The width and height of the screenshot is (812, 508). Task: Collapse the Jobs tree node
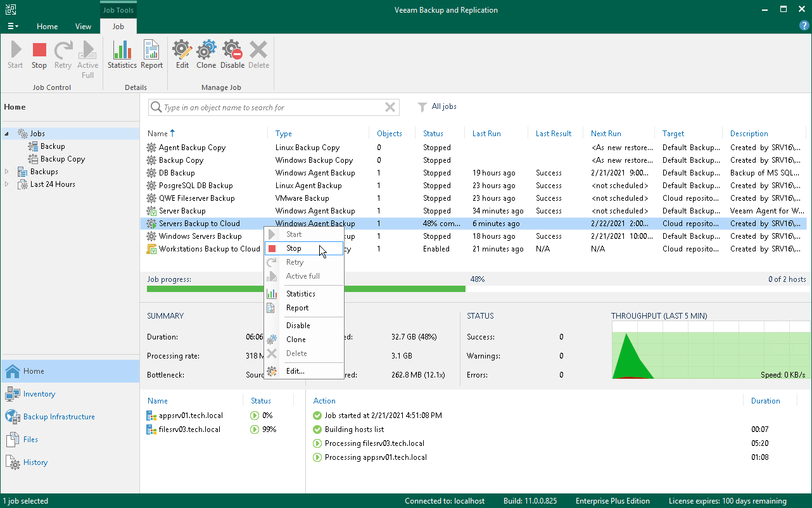tap(7, 134)
